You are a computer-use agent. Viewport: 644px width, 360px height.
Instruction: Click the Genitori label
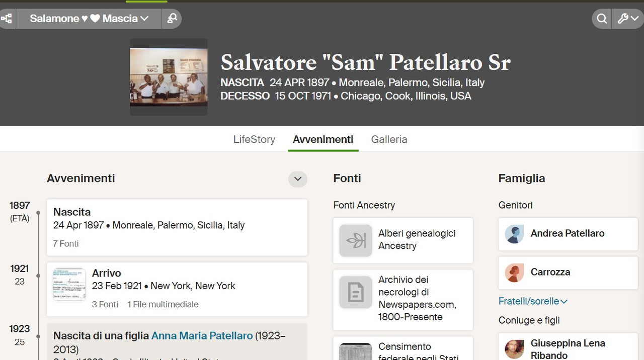(x=515, y=205)
